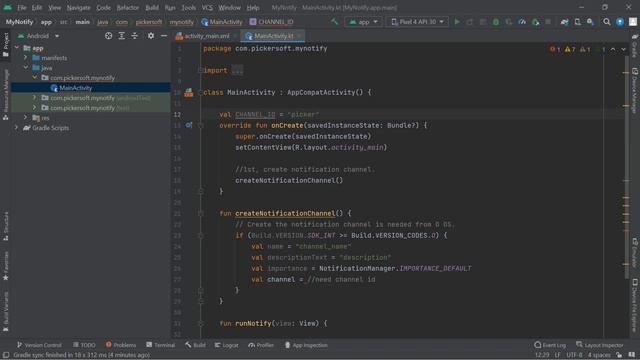The image size is (640, 360).
Task: Open the Version Control tool window
Action: pyautogui.click(x=39, y=345)
